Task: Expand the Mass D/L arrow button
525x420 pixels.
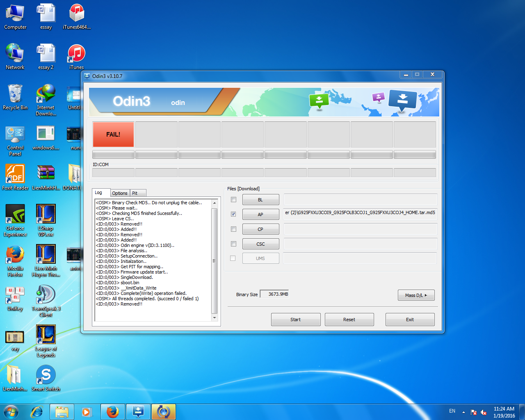Action: [x=416, y=295]
